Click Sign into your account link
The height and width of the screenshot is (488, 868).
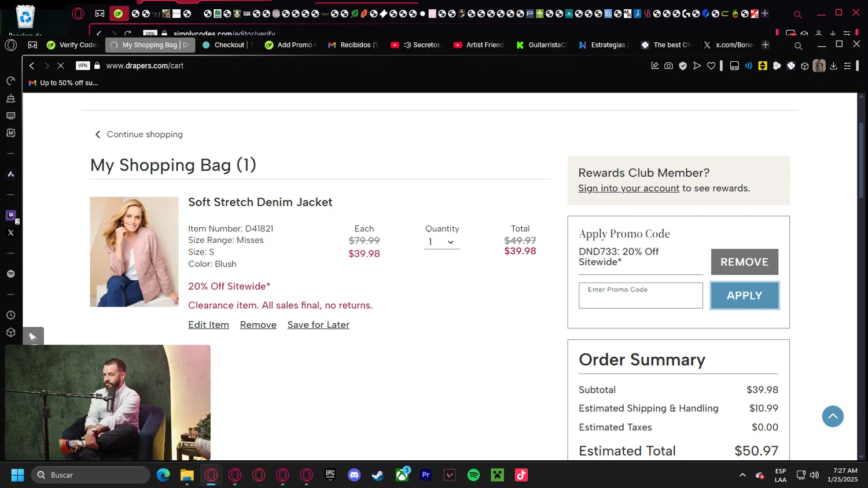(628, 188)
